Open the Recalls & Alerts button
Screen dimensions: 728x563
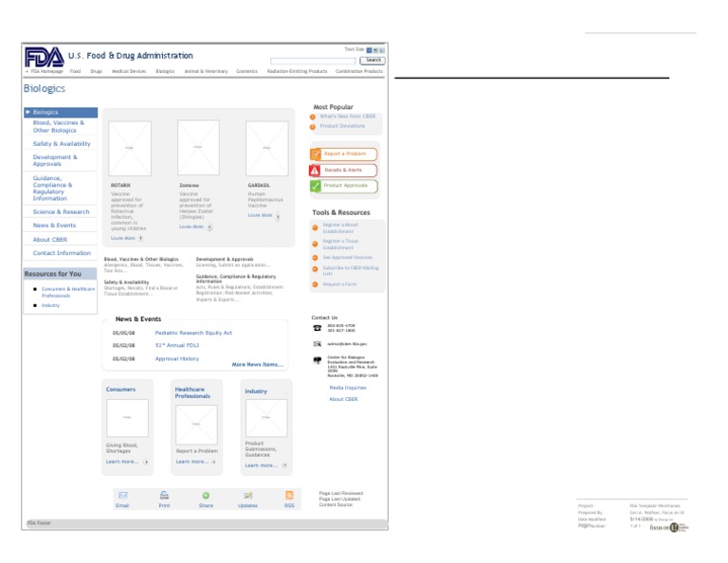click(x=343, y=171)
